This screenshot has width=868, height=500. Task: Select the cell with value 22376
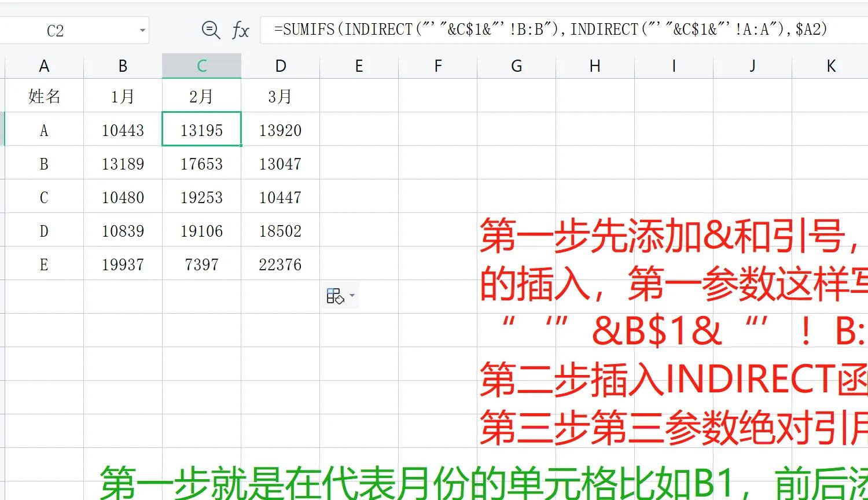[x=280, y=264]
